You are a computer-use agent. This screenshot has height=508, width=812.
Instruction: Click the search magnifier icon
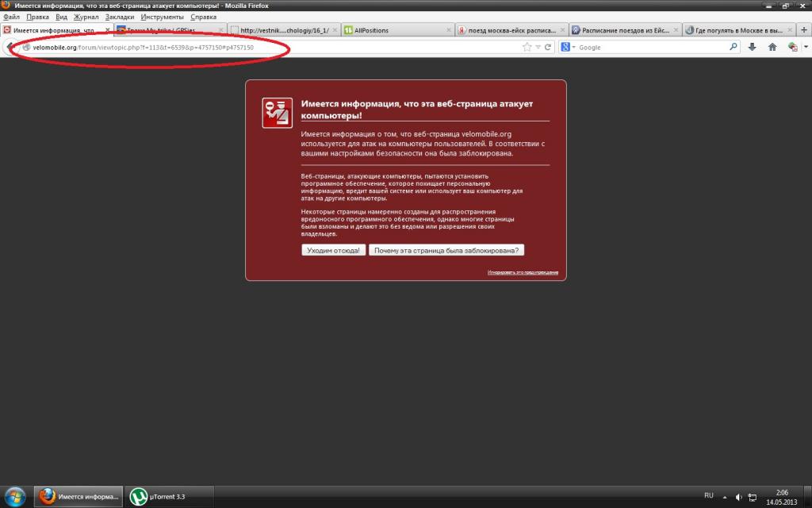(733, 47)
